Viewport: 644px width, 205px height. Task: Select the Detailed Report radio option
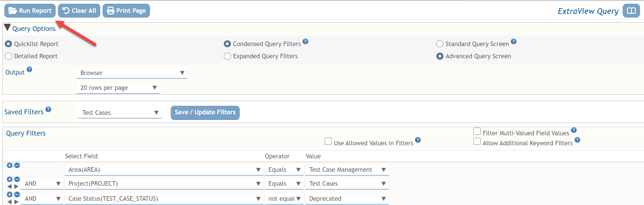coord(9,56)
